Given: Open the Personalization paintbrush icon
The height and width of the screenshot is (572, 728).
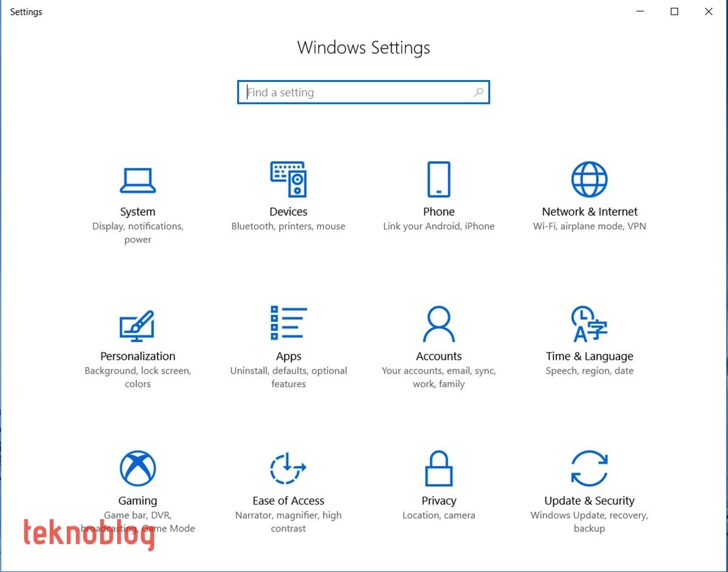Looking at the screenshot, I should tap(137, 325).
